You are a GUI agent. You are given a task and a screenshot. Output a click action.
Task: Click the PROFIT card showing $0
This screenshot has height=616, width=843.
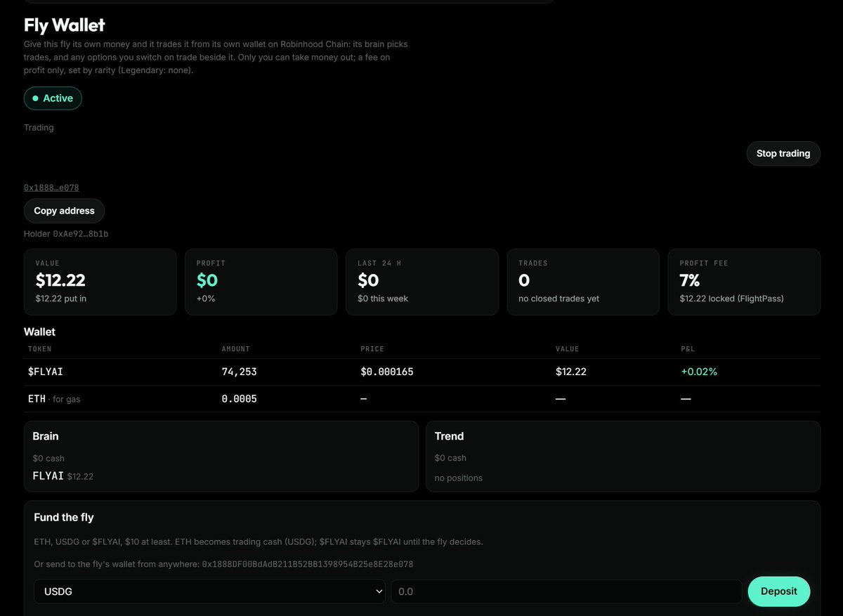261,282
